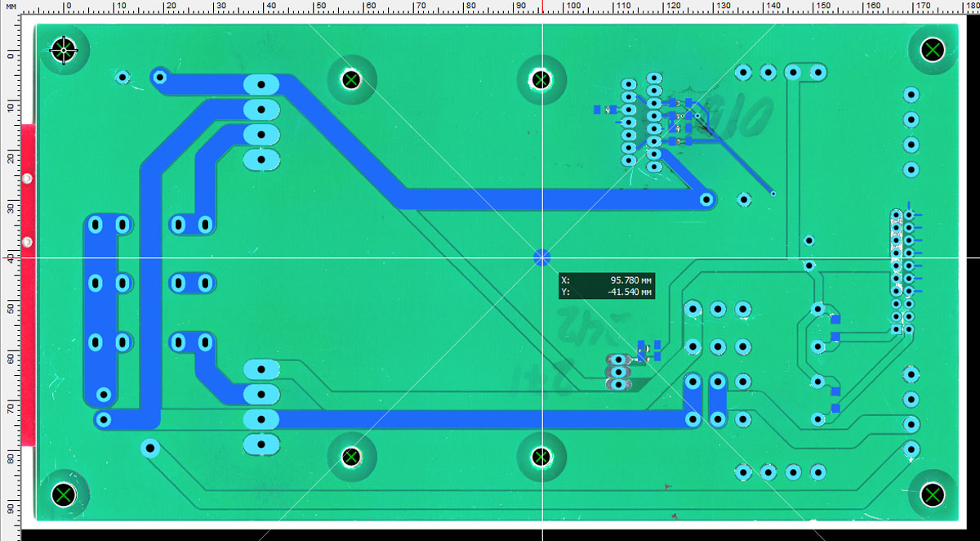Click red cursor marker on top ruler
This screenshot has width=980, height=541.
pyautogui.click(x=542, y=7)
